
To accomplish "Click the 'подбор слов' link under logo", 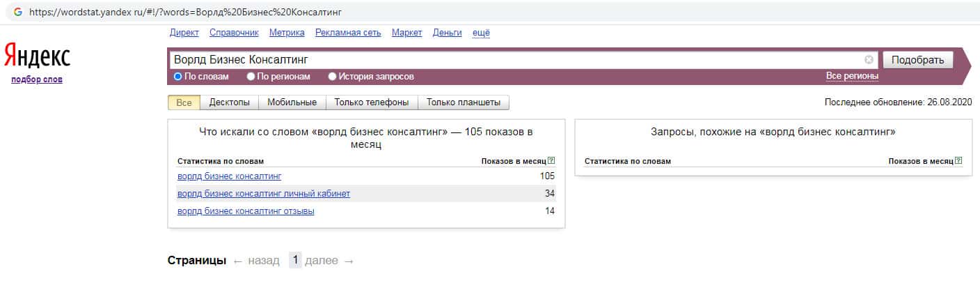I will pyautogui.click(x=37, y=79).
